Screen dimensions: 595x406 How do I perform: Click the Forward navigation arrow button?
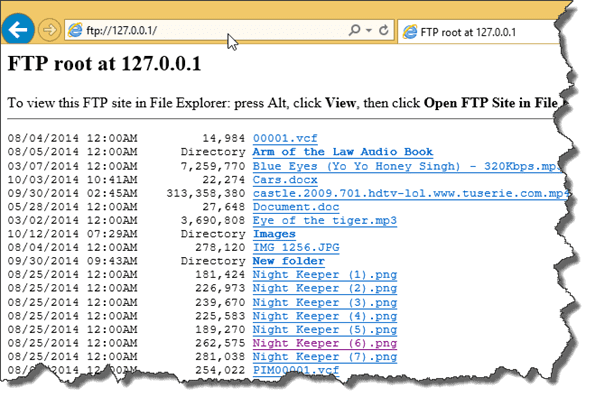click(x=50, y=30)
